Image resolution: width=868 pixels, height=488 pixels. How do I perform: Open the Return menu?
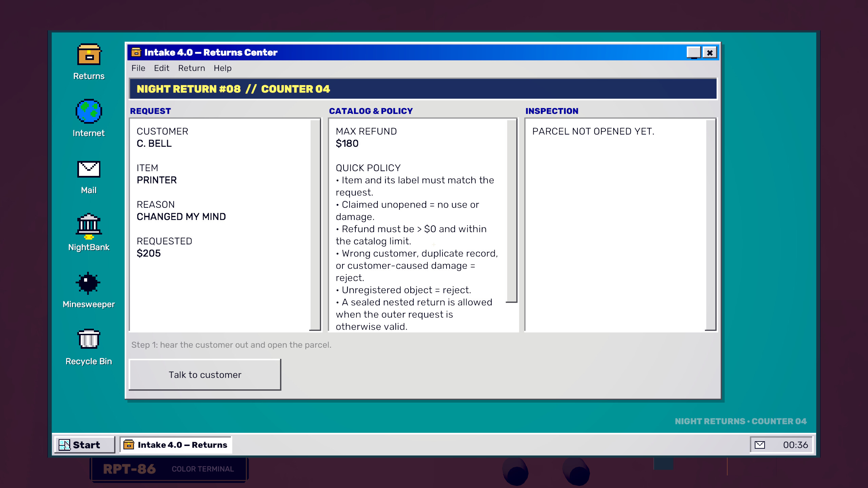pos(192,68)
